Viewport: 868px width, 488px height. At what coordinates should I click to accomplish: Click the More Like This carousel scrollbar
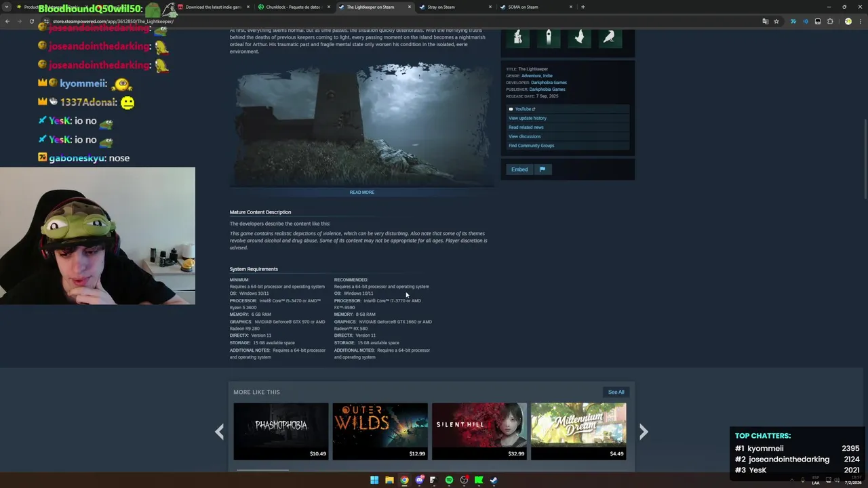(x=262, y=470)
